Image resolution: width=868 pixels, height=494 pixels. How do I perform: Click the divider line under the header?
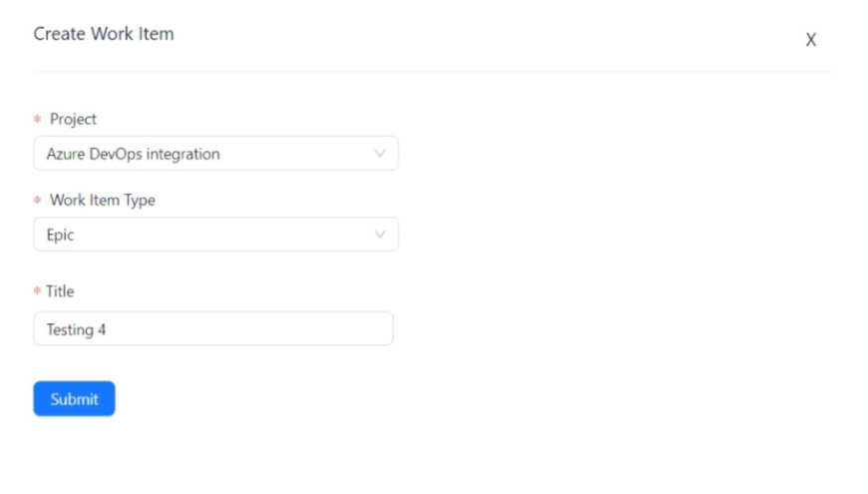pyautogui.click(x=432, y=72)
